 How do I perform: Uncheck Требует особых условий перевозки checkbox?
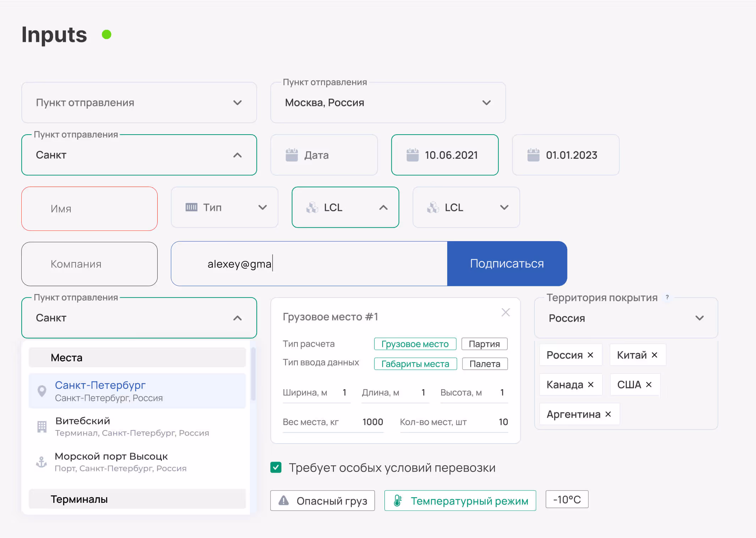click(276, 467)
